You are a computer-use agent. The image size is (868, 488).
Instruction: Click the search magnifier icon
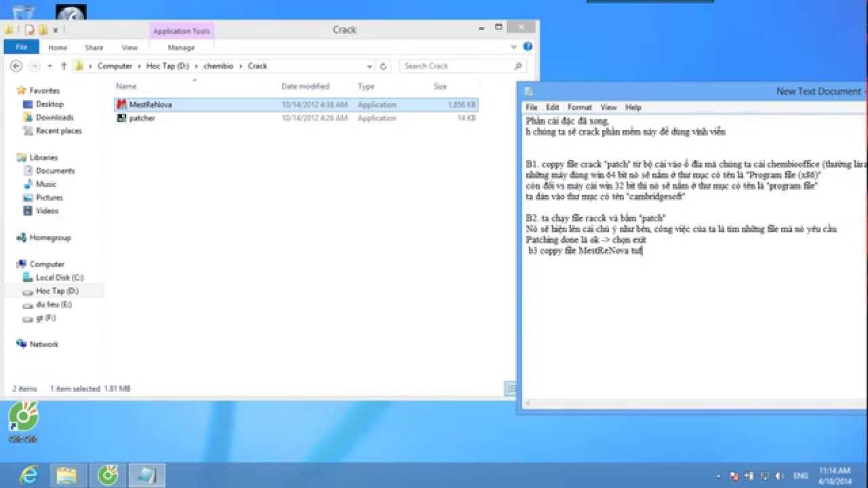(518, 66)
